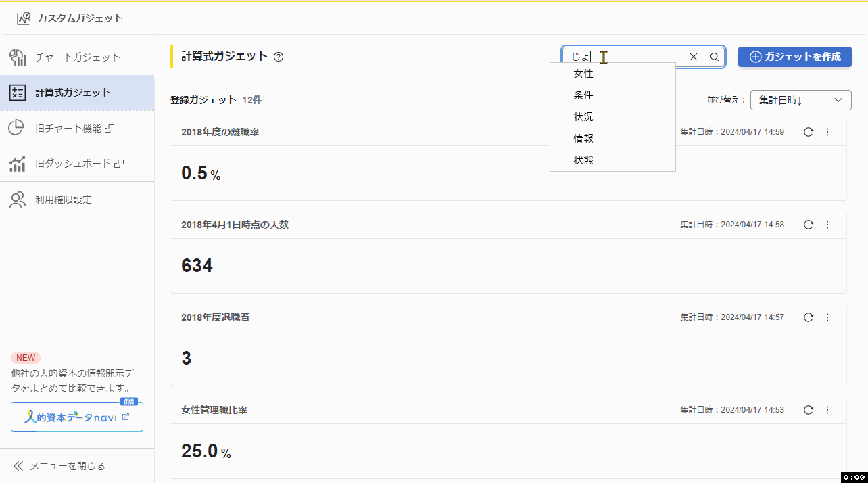Click the ガジェットを作成 button

click(794, 57)
